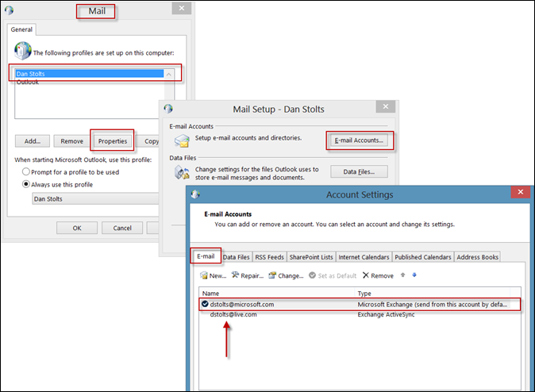
Task: Click the Data Files section icon
Action: point(182,172)
